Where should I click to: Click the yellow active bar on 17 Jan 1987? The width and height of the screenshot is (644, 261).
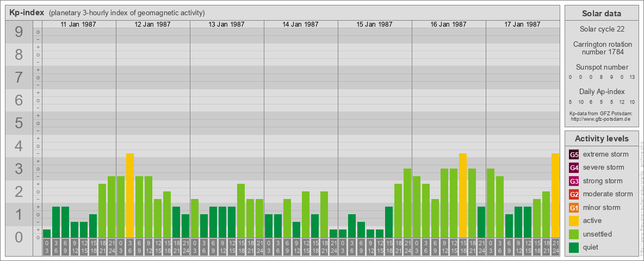(x=555, y=195)
